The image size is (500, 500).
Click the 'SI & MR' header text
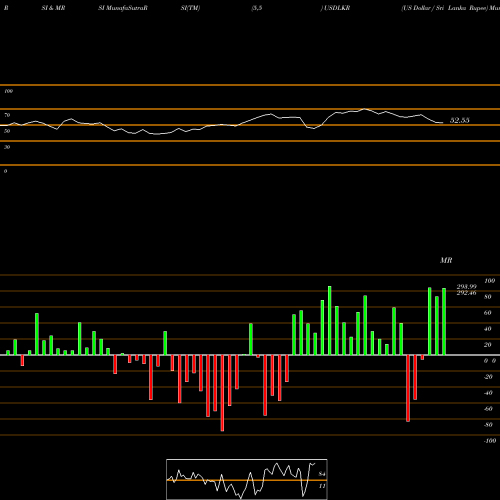tap(53, 8)
